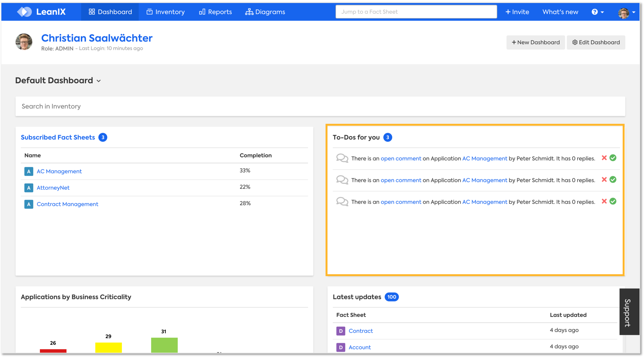The image size is (644, 357).
Task: Expand the Default Dashboard dropdown
Action: 99,81
